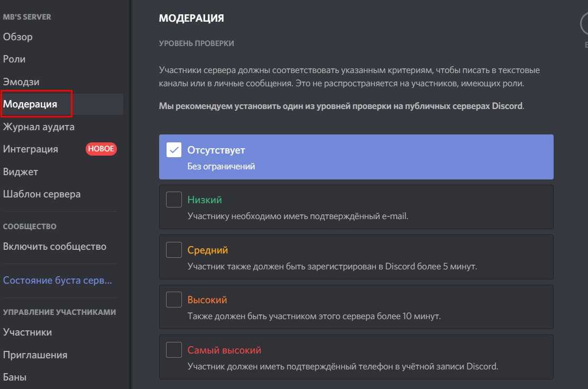Go to the Роли settings page

(14, 59)
